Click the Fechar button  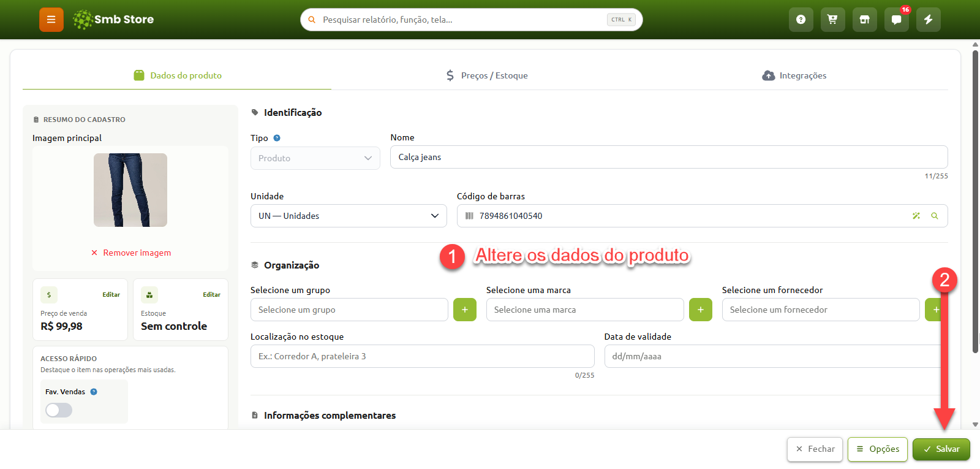[x=815, y=449]
